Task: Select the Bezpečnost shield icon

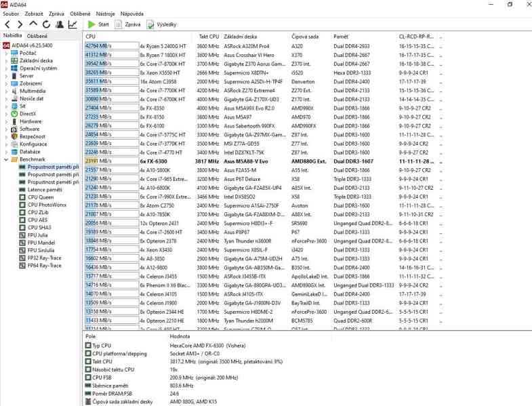Action: pos(14,136)
